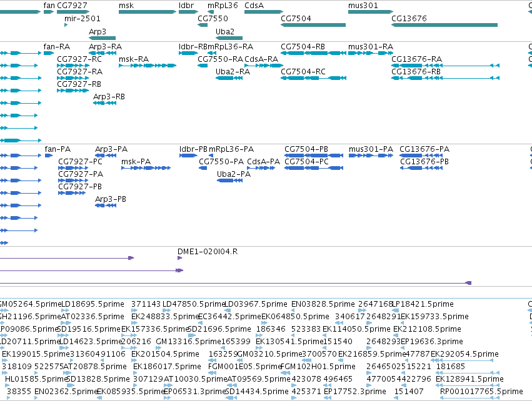532x401 pixels.
Task: Open the mus301-PA protein label
Action: [371, 149]
